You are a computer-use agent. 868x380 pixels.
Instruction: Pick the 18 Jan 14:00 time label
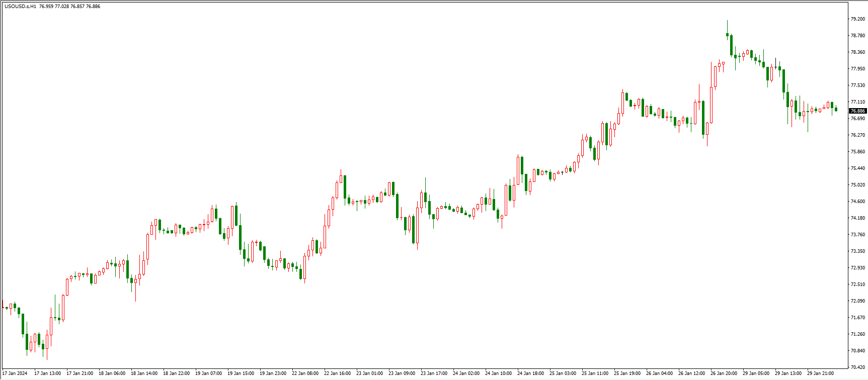point(144,373)
